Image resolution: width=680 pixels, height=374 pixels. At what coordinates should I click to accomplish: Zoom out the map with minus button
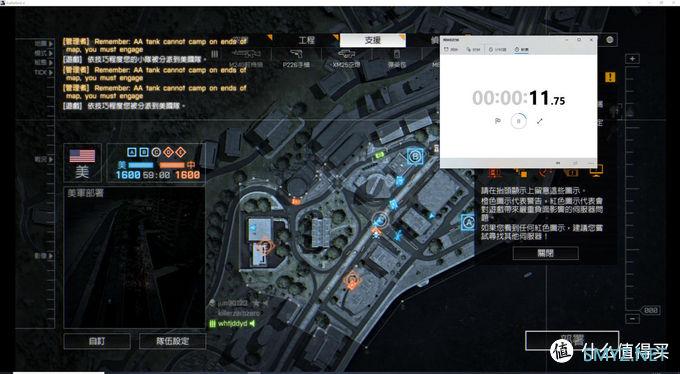tap(633, 319)
